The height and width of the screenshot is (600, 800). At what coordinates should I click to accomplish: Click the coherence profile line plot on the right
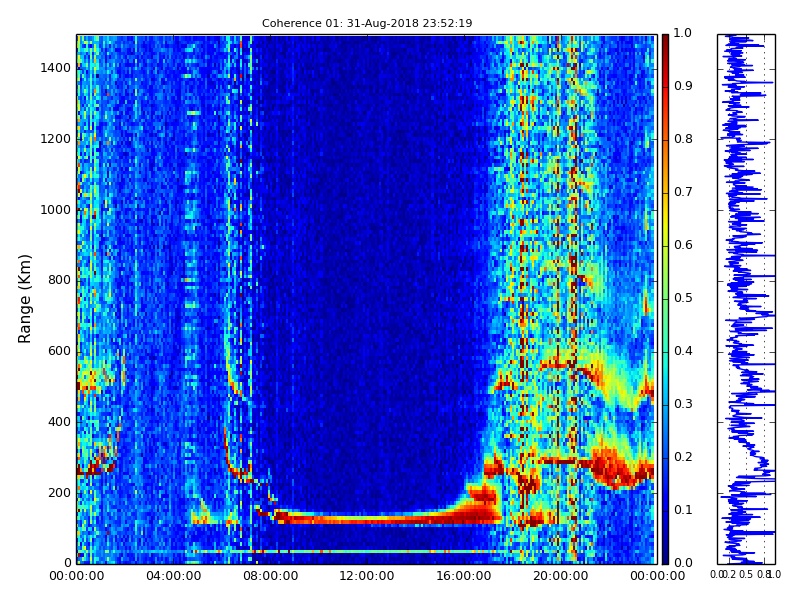tap(746, 299)
